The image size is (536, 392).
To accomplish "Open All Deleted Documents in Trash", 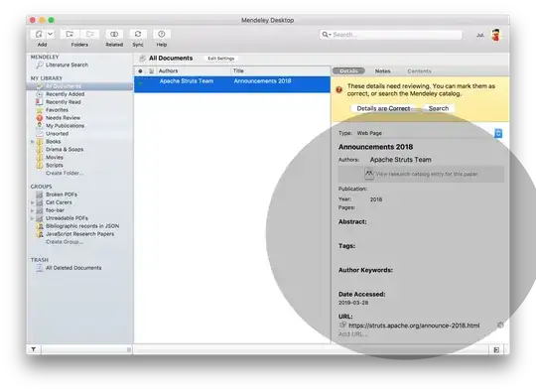I will click(x=73, y=268).
